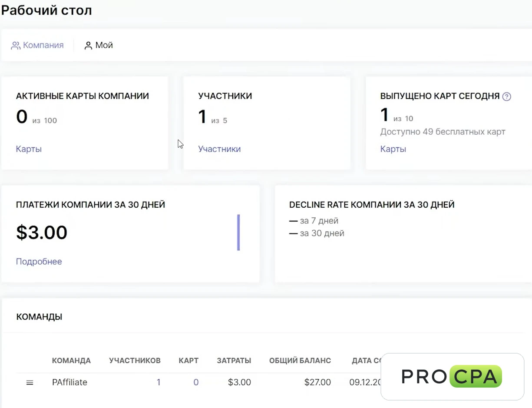Click the Рабочий стол page heading

(46, 10)
